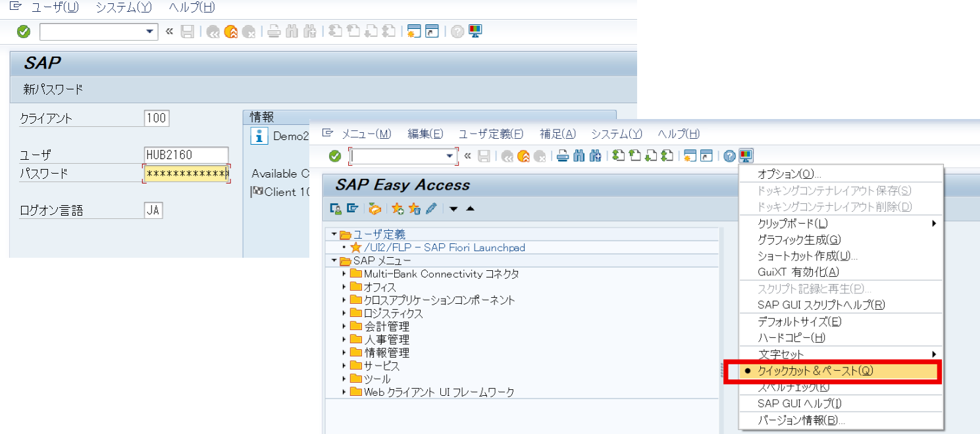
Task: Collapse the SAP メニュー folder node
Action: point(334,261)
